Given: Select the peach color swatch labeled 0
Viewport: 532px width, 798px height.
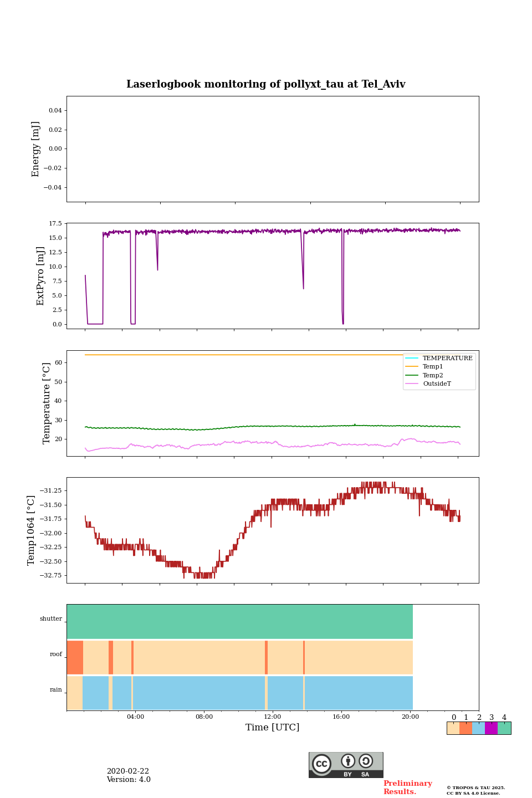Looking at the screenshot, I should coord(453,728).
